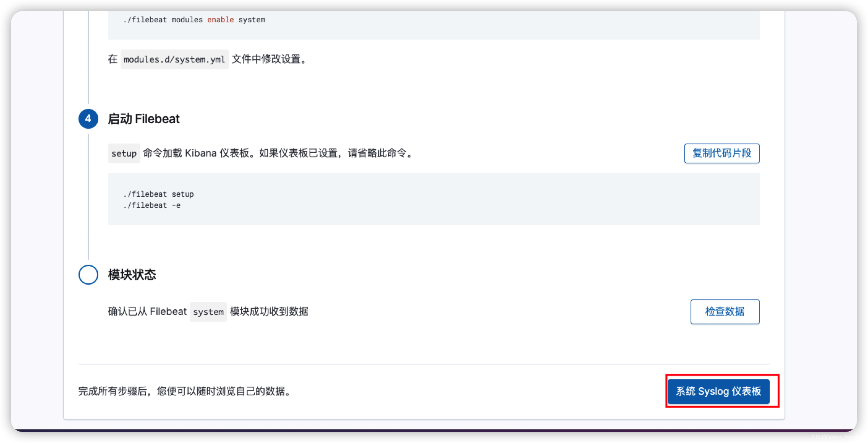Click the system inline code label
Image resolution: width=868 pixels, height=443 pixels.
[x=208, y=312]
